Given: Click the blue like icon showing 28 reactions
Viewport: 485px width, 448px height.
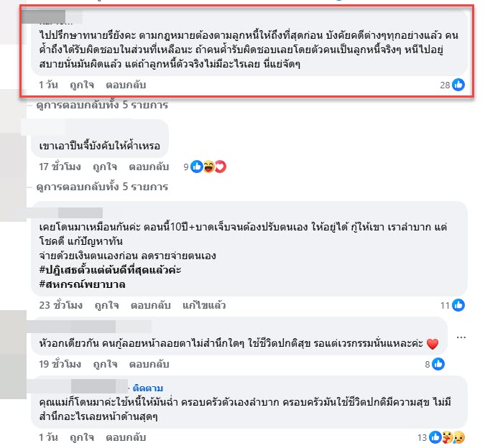Looking at the screenshot, I should click(x=458, y=85).
